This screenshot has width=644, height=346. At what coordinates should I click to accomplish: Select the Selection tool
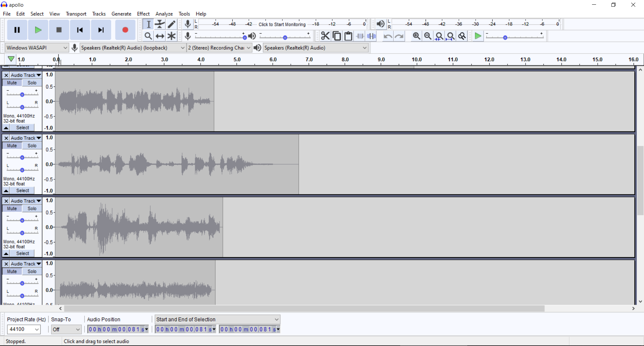[148, 24]
